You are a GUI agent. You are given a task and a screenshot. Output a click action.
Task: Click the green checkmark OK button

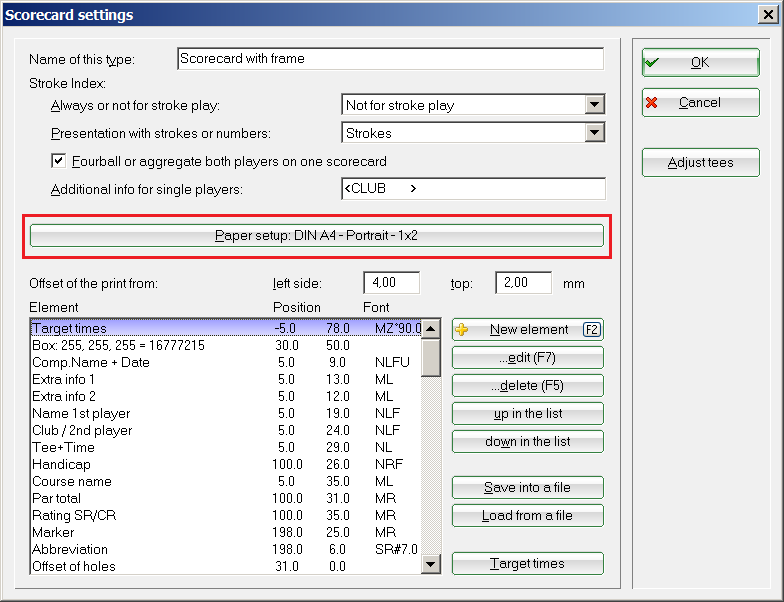[700, 62]
